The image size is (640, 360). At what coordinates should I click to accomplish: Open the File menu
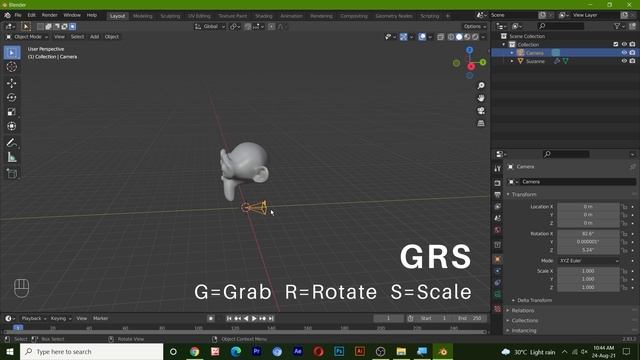point(18,15)
